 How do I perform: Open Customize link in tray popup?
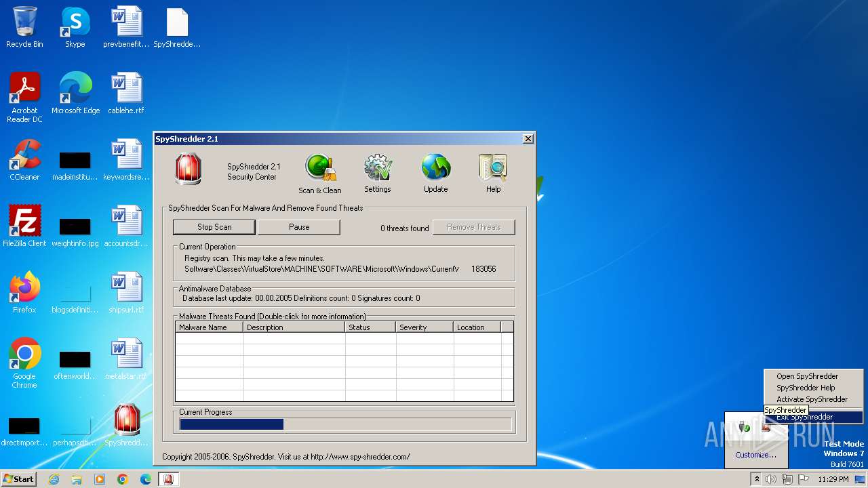[755, 455]
